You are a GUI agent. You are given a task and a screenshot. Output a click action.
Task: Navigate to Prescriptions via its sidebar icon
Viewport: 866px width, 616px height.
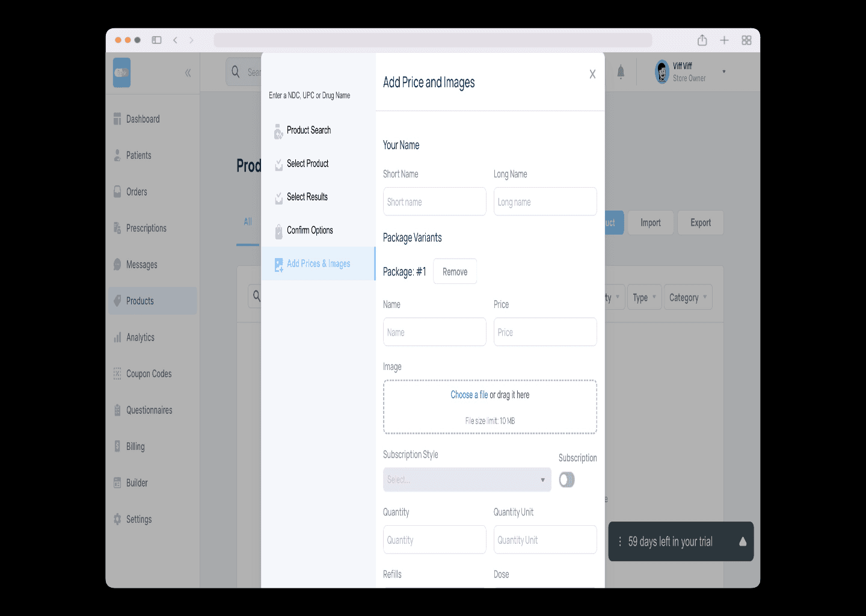[117, 228]
